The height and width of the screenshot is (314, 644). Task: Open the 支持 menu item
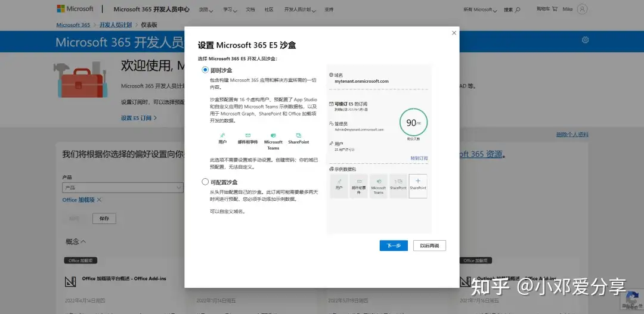click(x=329, y=9)
